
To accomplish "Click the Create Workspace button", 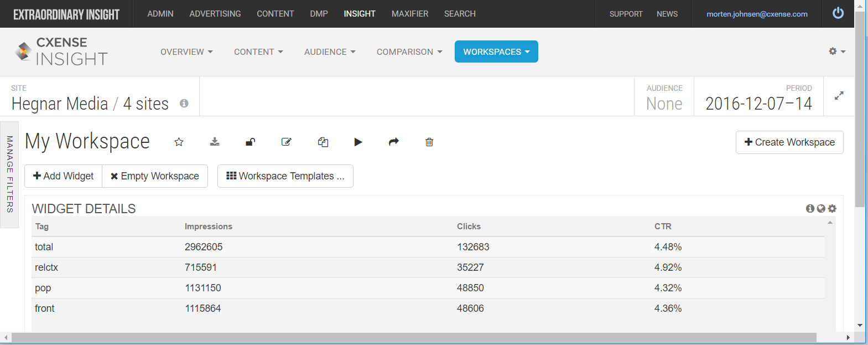I will [x=789, y=142].
